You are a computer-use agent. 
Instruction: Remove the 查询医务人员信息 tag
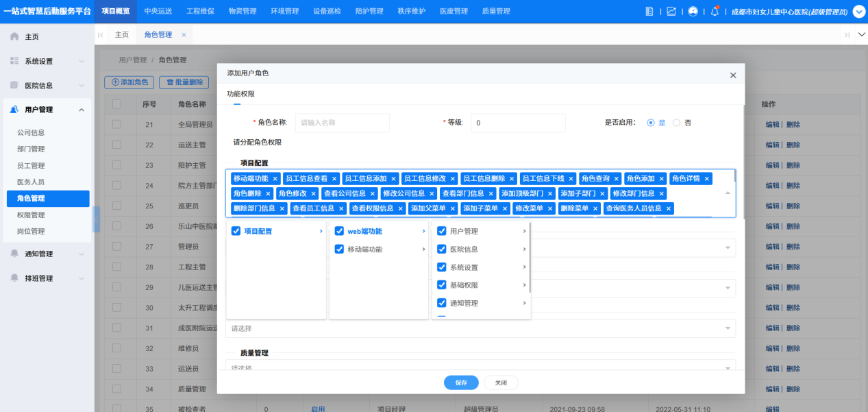coord(669,209)
